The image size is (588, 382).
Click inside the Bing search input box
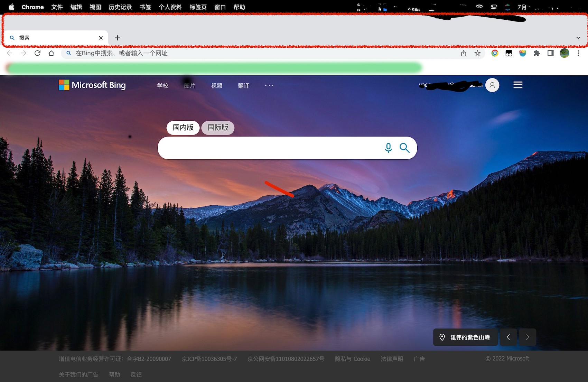tap(270, 148)
